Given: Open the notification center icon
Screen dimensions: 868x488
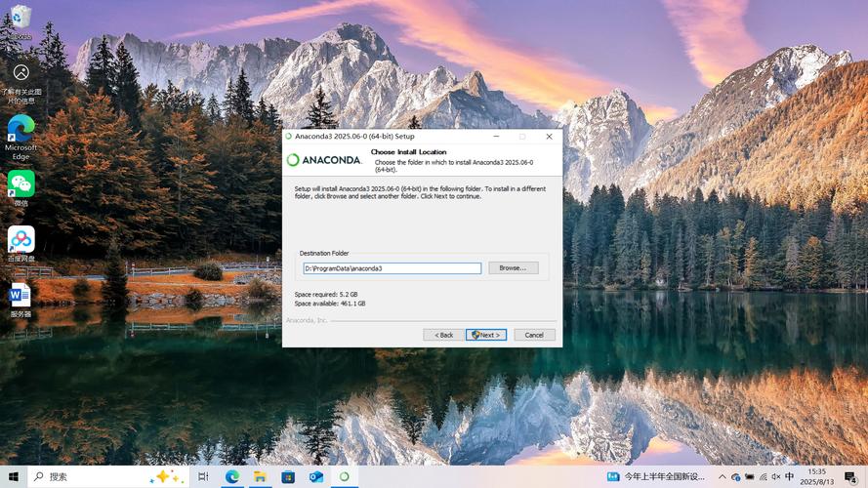Looking at the screenshot, I should tap(850, 476).
